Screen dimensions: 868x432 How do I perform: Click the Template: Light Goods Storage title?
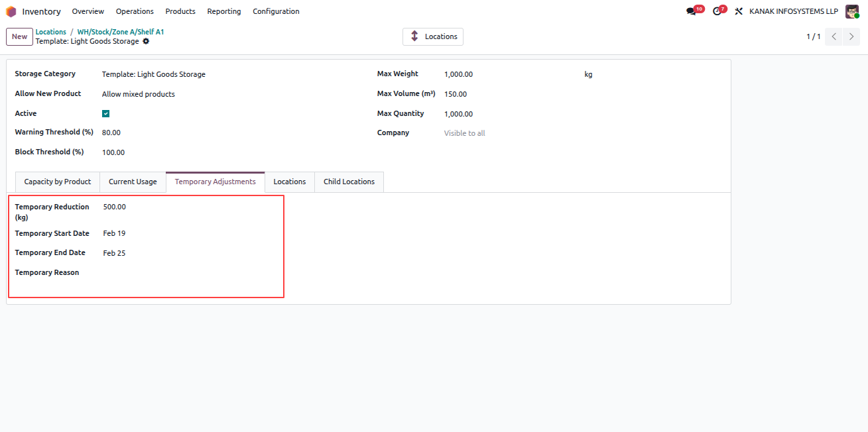click(x=88, y=41)
